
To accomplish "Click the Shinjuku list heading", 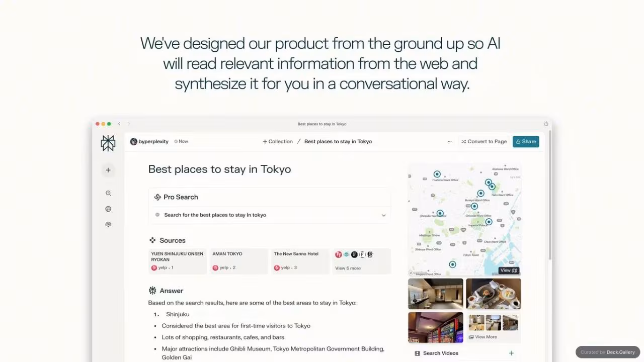I will pos(178,314).
